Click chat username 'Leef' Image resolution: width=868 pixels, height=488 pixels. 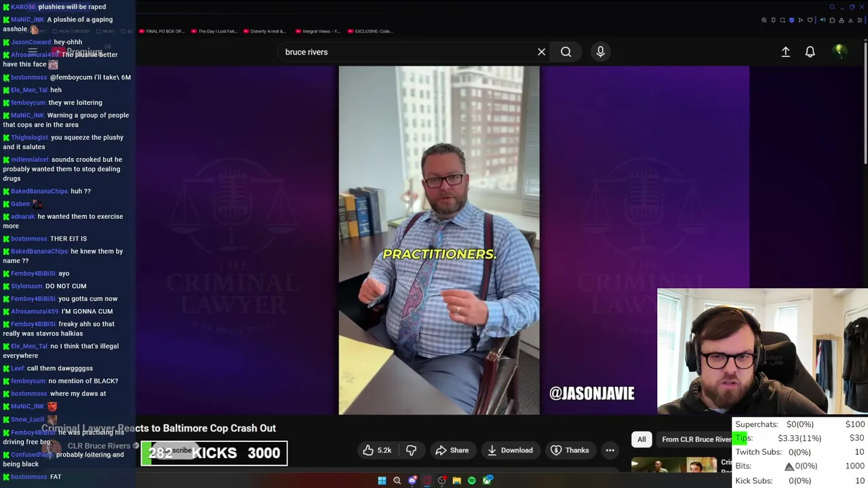coord(18,369)
